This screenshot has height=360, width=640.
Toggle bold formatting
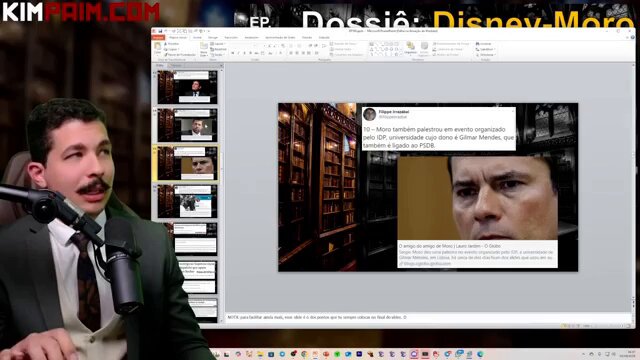tap(232, 53)
